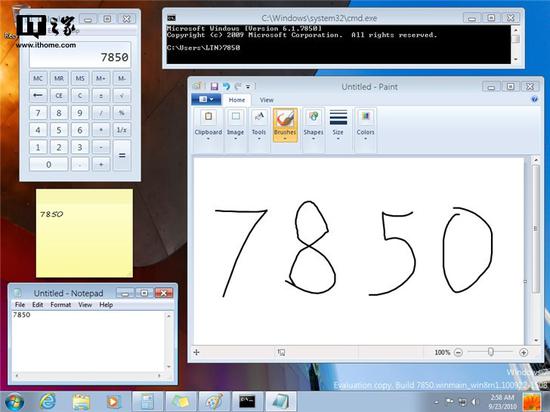Click the equals button on the calculator
The image size is (550, 412).
[x=122, y=155]
